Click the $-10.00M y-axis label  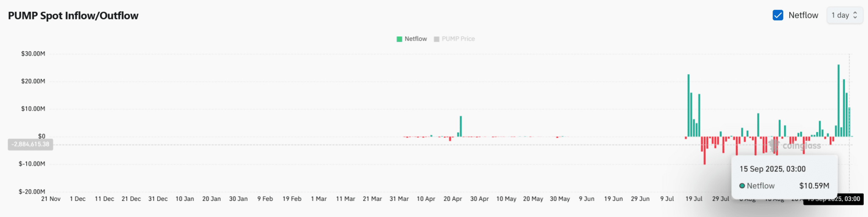pyautogui.click(x=32, y=164)
